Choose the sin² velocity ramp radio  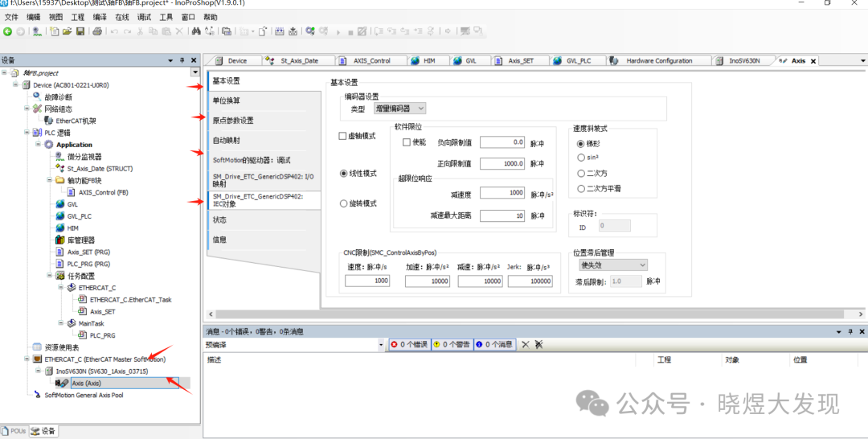581,158
